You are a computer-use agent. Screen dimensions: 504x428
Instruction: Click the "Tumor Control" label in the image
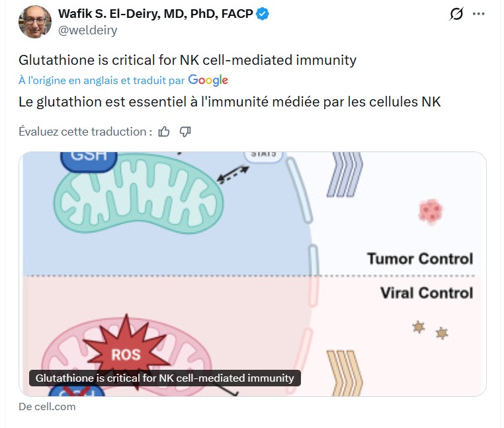click(420, 259)
